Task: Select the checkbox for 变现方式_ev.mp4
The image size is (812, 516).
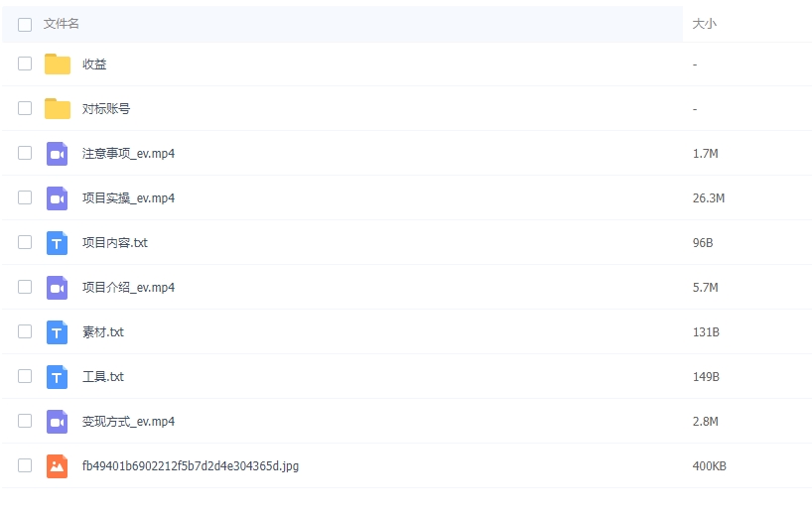Action: click(x=25, y=422)
